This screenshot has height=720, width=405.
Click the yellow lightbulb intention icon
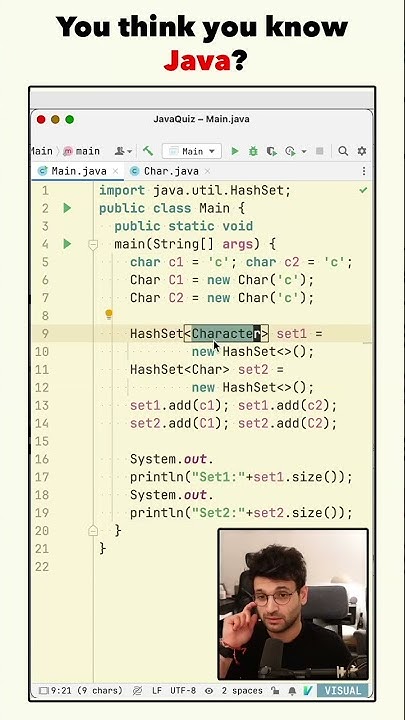(x=109, y=315)
